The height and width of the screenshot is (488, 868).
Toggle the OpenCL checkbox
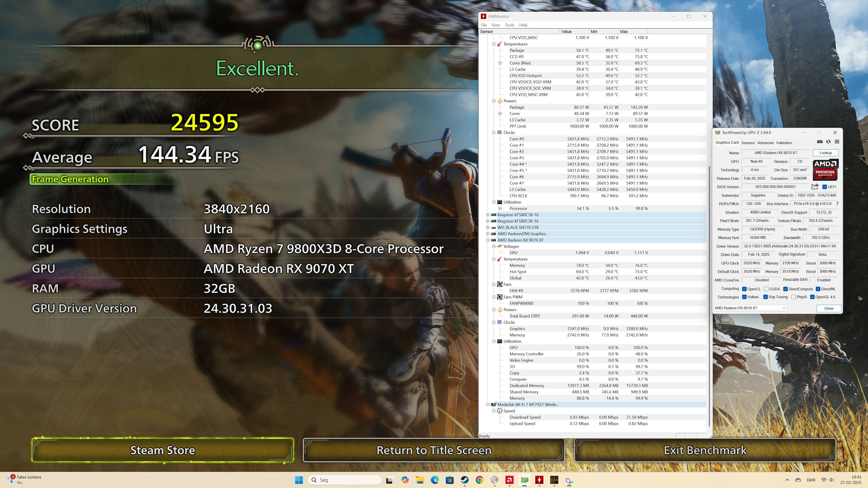coord(744,289)
